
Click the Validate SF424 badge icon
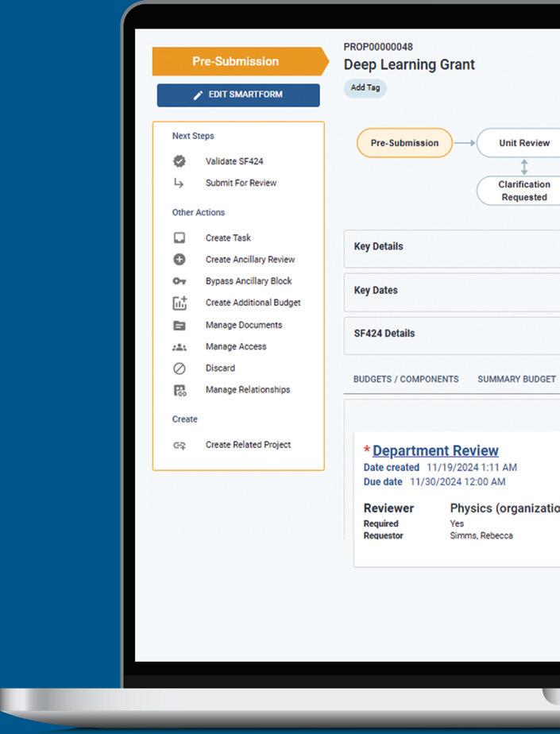click(x=180, y=161)
